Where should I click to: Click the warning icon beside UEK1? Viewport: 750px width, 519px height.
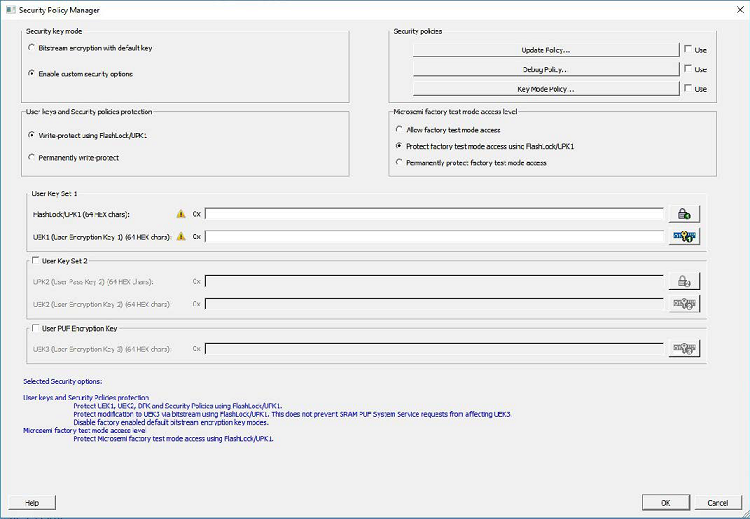click(181, 237)
